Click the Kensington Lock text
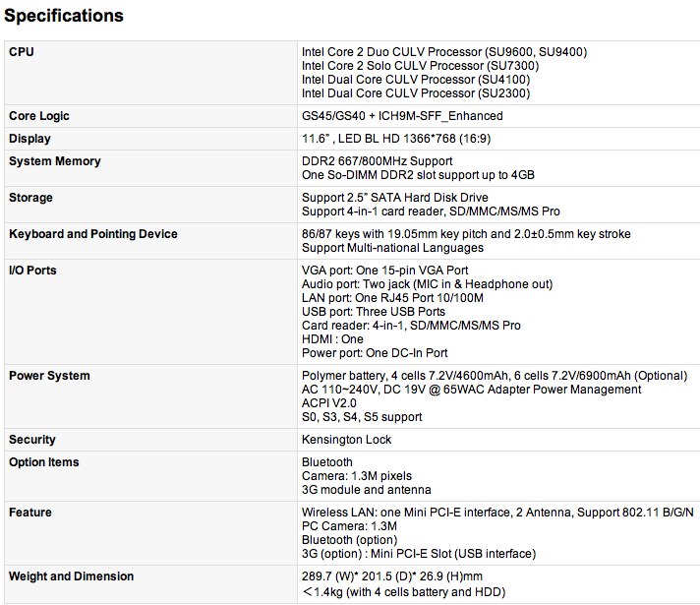Viewport: 700px width, 605px height. 346,440
